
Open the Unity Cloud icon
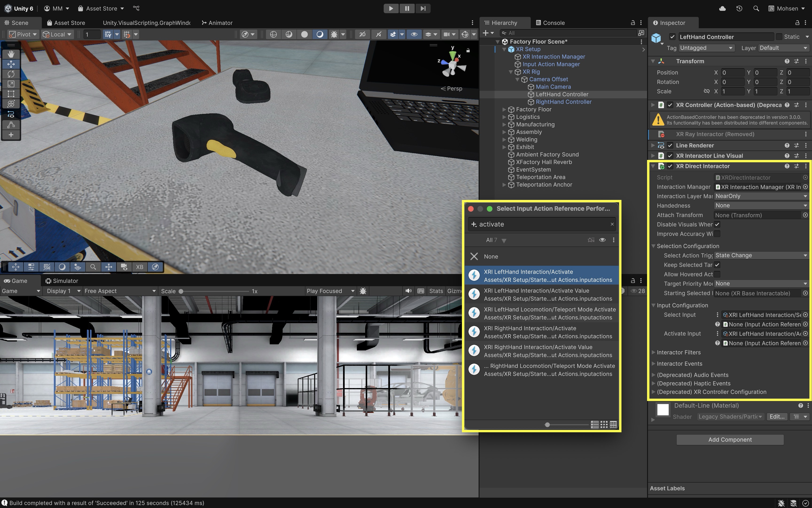722,8
